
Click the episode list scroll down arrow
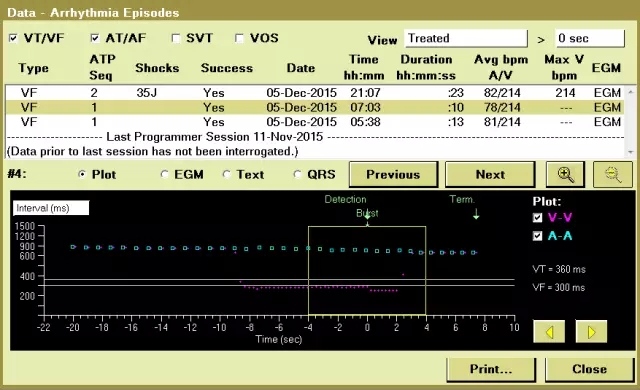point(631,152)
